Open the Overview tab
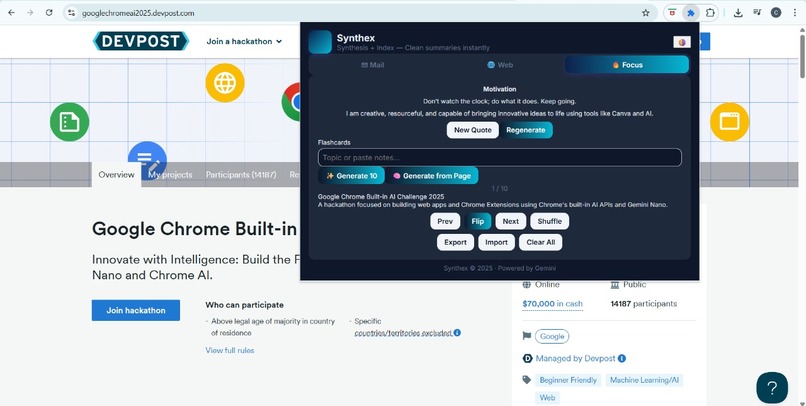The width and height of the screenshot is (806, 406). click(116, 175)
